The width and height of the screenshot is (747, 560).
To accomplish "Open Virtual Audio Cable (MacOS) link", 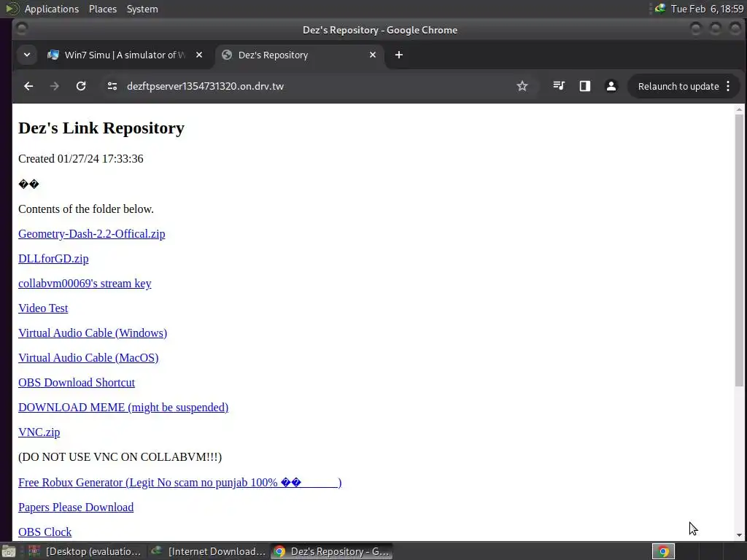I will [88, 357].
